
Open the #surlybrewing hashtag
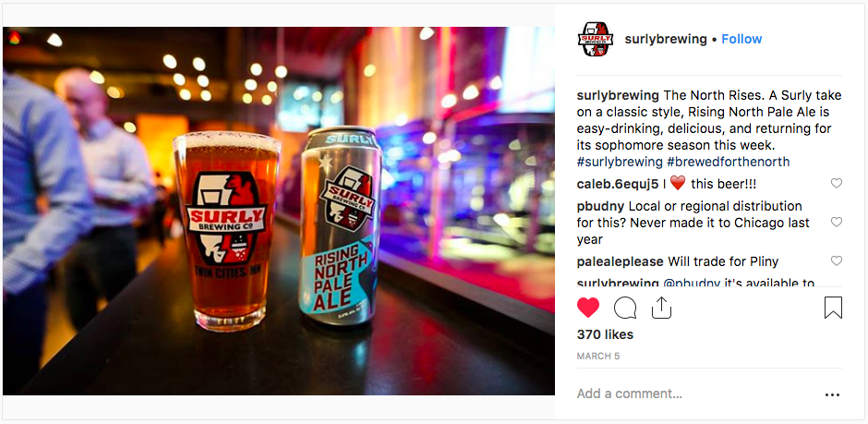pyautogui.click(x=620, y=163)
